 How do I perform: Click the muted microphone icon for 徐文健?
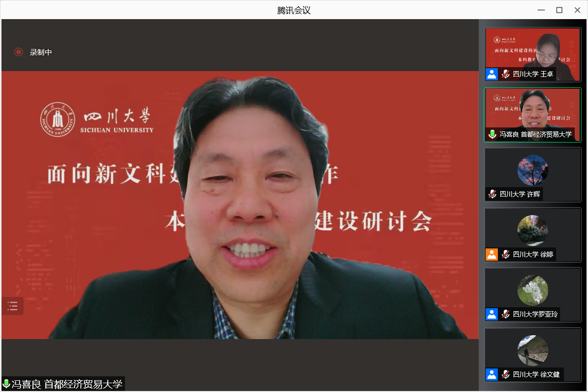[506, 374]
